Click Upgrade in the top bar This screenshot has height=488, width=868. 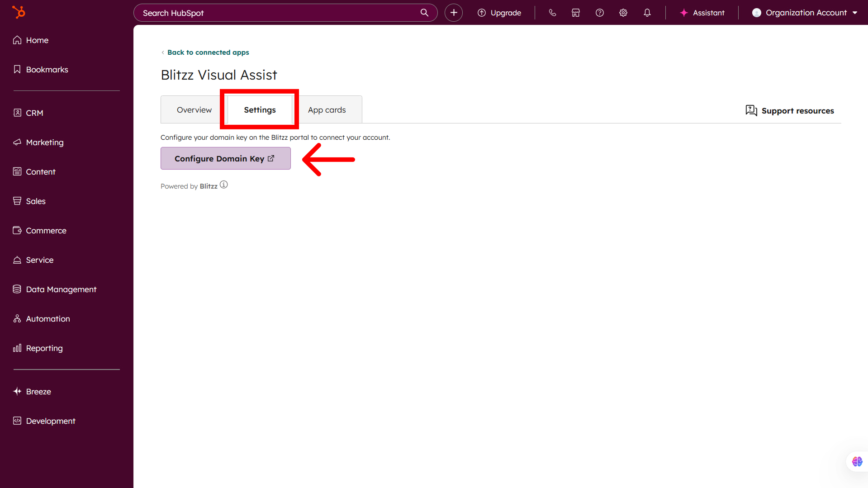(x=500, y=13)
